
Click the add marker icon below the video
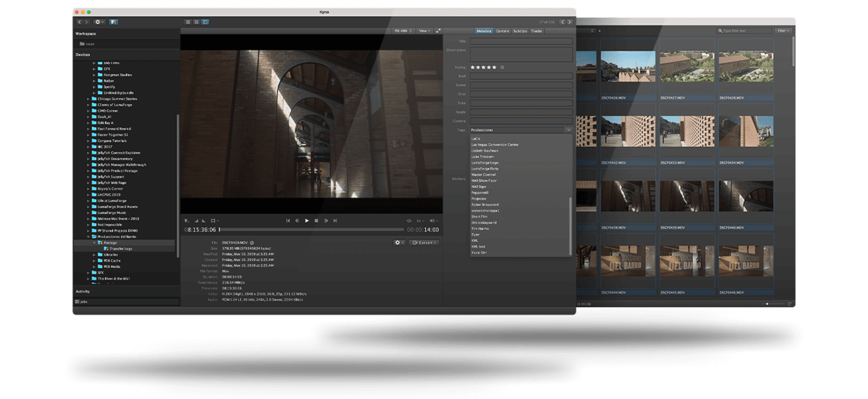tap(187, 220)
